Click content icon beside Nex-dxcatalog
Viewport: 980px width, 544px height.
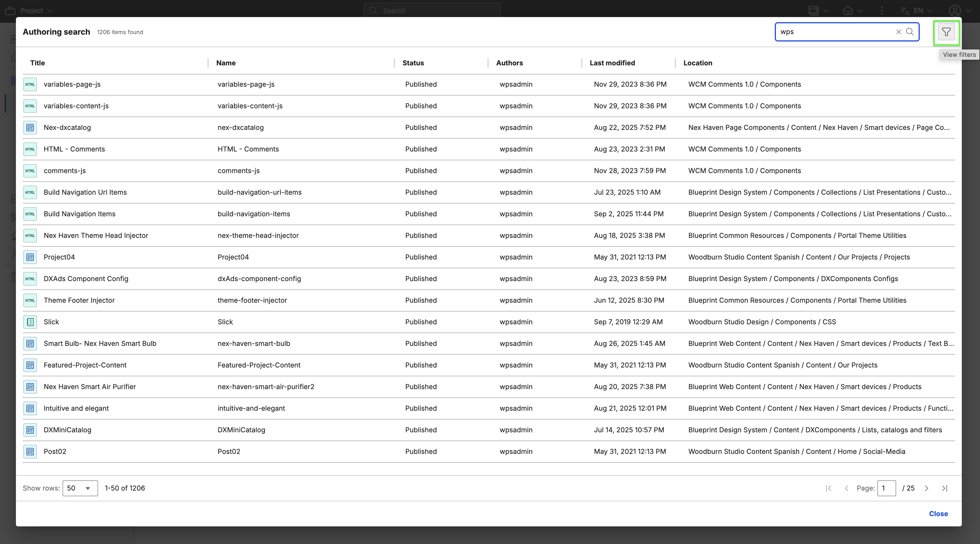tap(30, 127)
